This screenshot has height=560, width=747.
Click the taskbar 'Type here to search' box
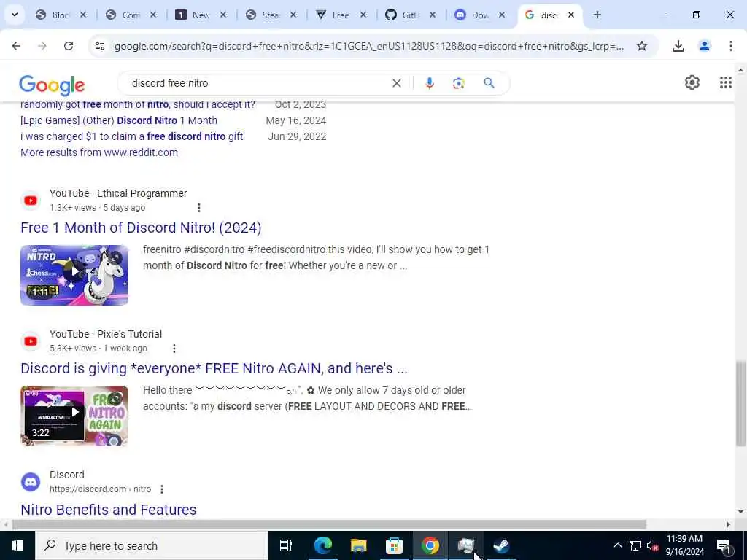pyautogui.click(x=152, y=545)
